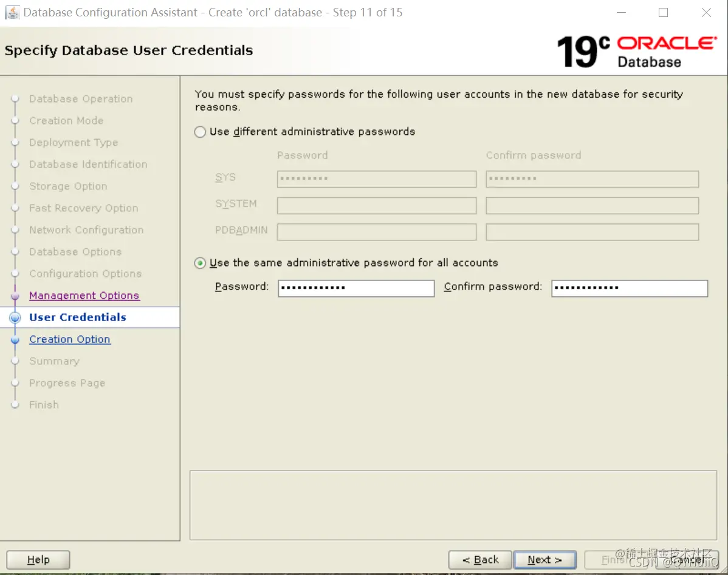728x575 pixels.
Task: Open the Creation Option step link
Action: (70, 339)
